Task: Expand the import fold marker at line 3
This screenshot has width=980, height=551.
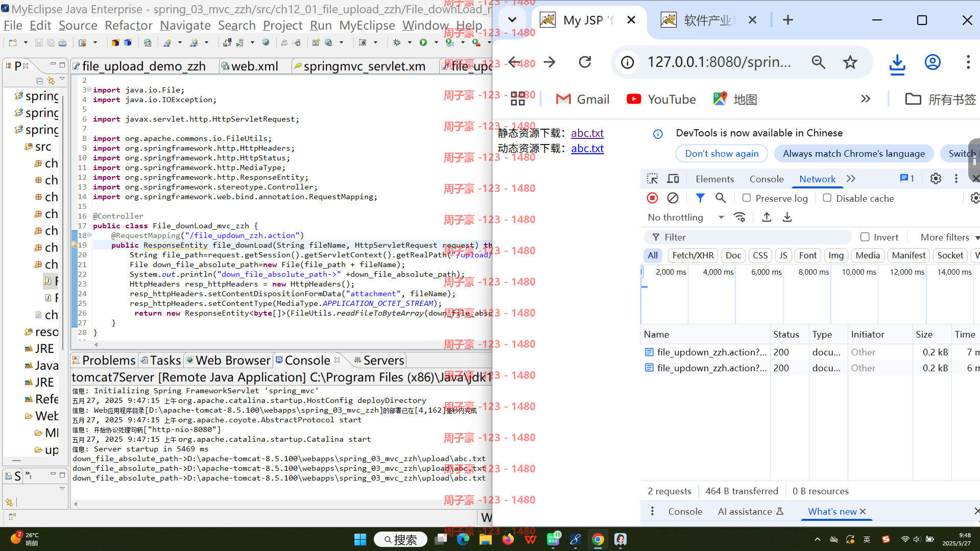Action: point(89,89)
